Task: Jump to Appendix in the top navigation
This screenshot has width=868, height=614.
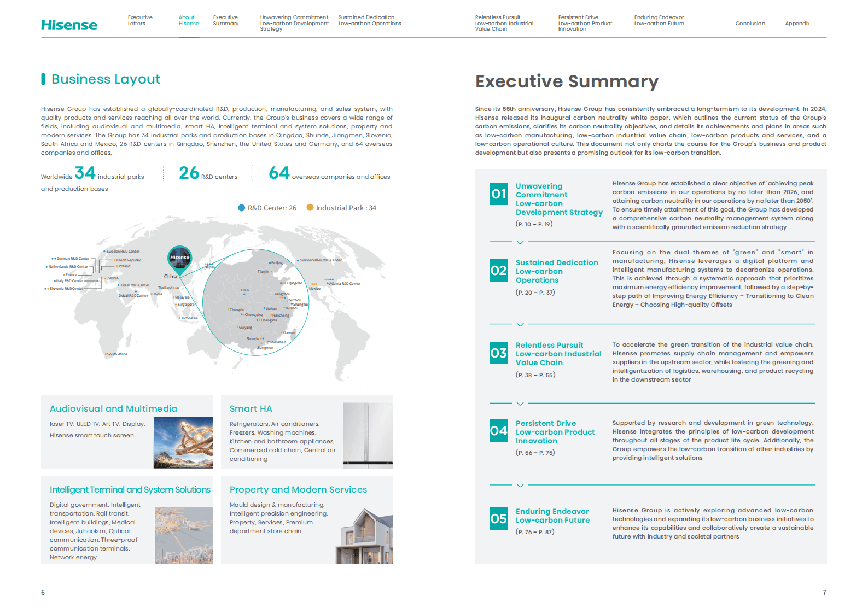Action: coord(797,24)
